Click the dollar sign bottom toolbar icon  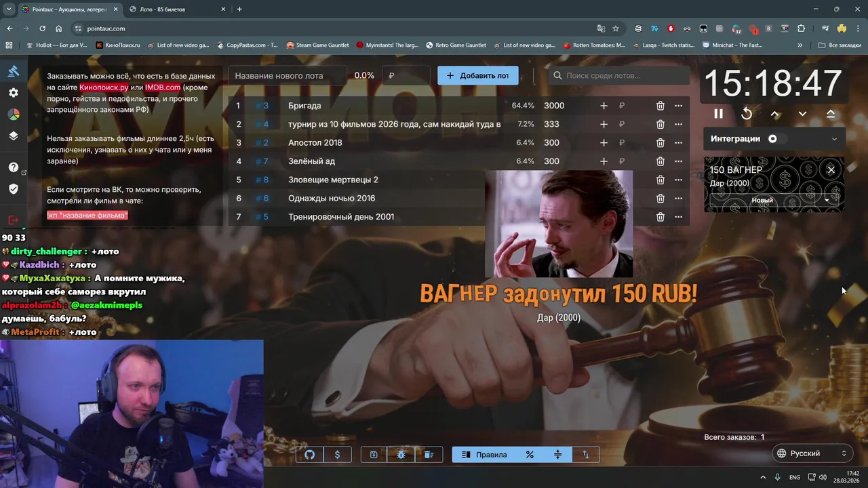(337, 455)
